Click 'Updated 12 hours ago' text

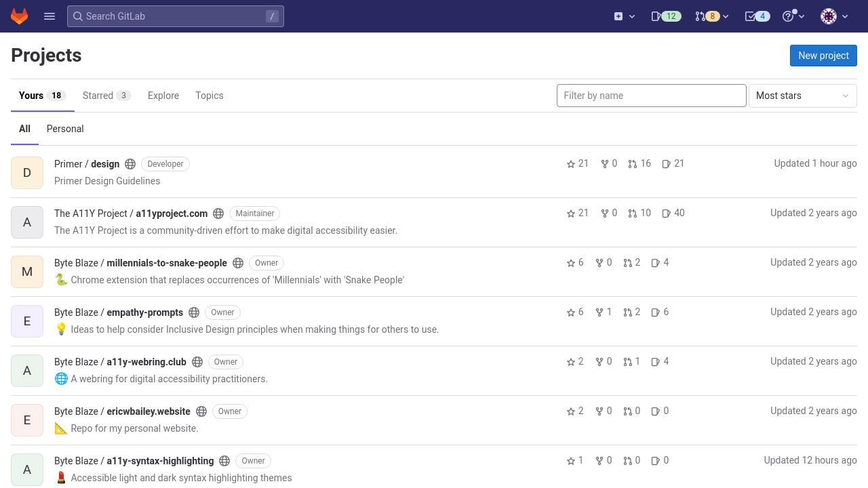click(x=810, y=460)
